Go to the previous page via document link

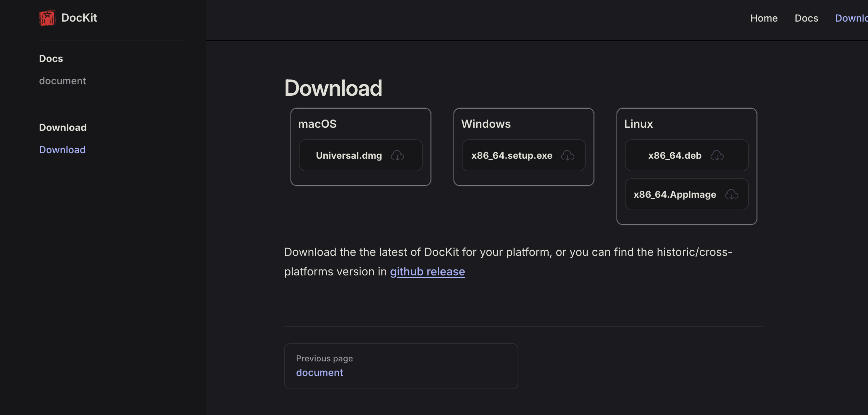click(x=319, y=373)
